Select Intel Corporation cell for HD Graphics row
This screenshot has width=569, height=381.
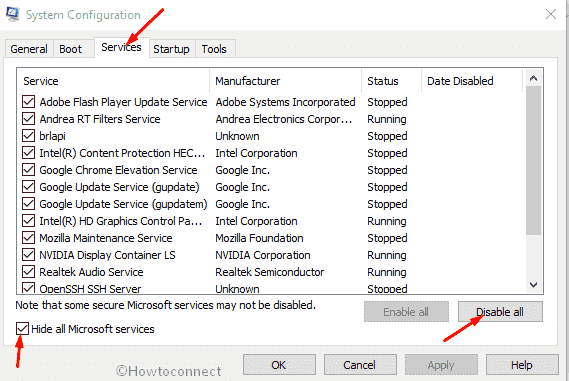256,221
